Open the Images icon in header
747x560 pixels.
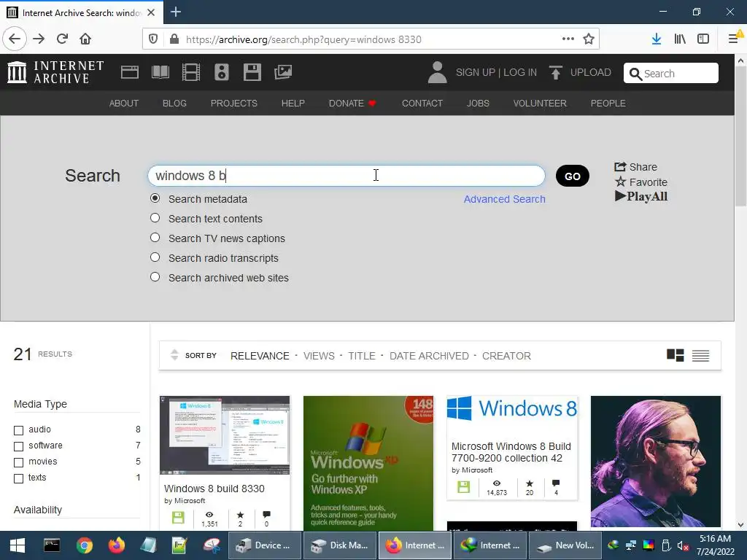[283, 72]
